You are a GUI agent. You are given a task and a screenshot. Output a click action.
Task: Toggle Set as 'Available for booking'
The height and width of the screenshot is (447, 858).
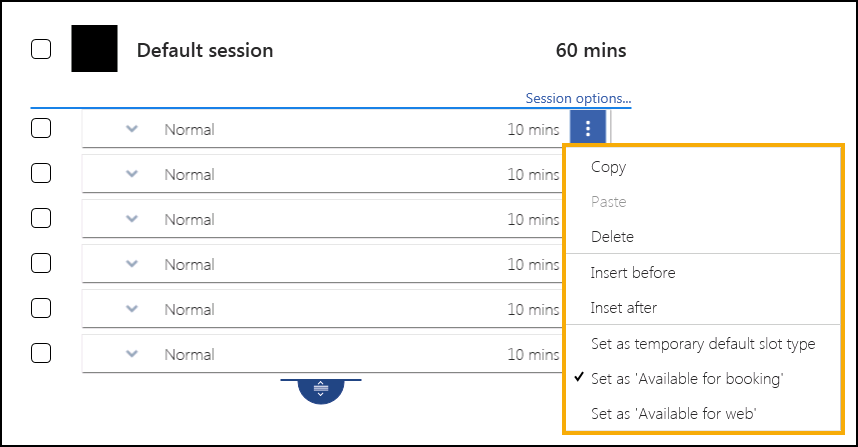point(686,379)
